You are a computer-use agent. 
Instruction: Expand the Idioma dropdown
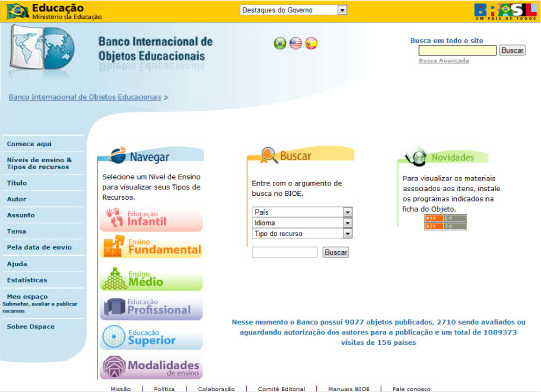coord(302,223)
